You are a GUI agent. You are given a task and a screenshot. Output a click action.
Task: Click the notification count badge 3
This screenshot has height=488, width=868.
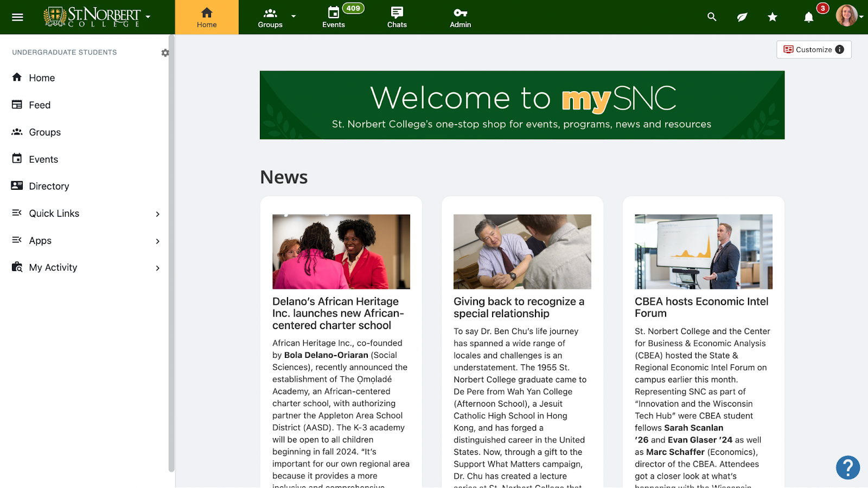[823, 8]
